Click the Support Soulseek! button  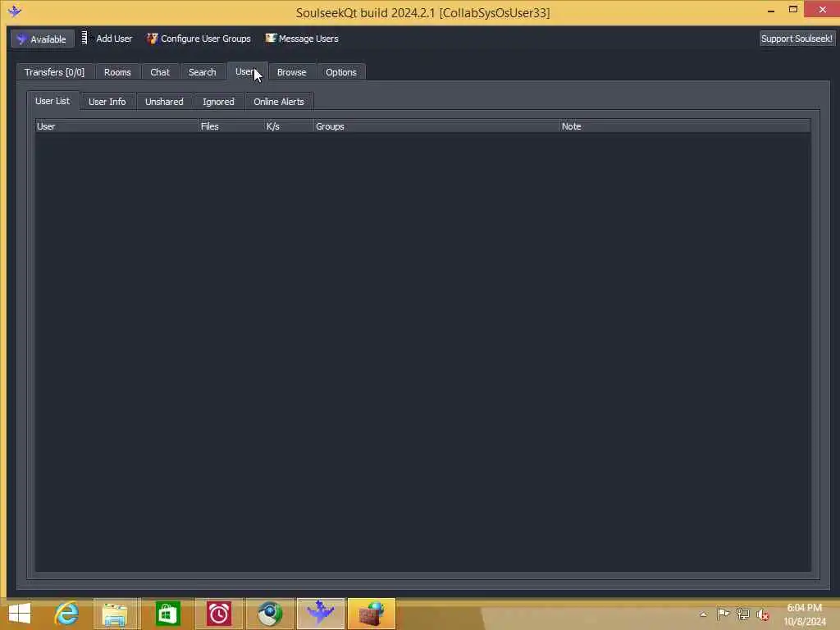797,39
